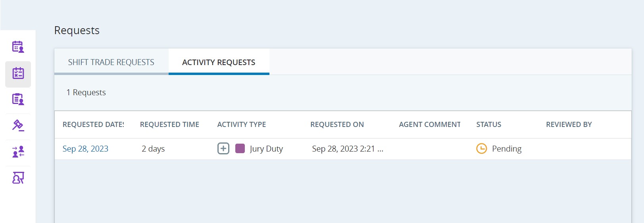Click the gavel bidding sidebar icon
Image resolution: width=644 pixels, height=223 pixels.
pyautogui.click(x=18, y=125)
